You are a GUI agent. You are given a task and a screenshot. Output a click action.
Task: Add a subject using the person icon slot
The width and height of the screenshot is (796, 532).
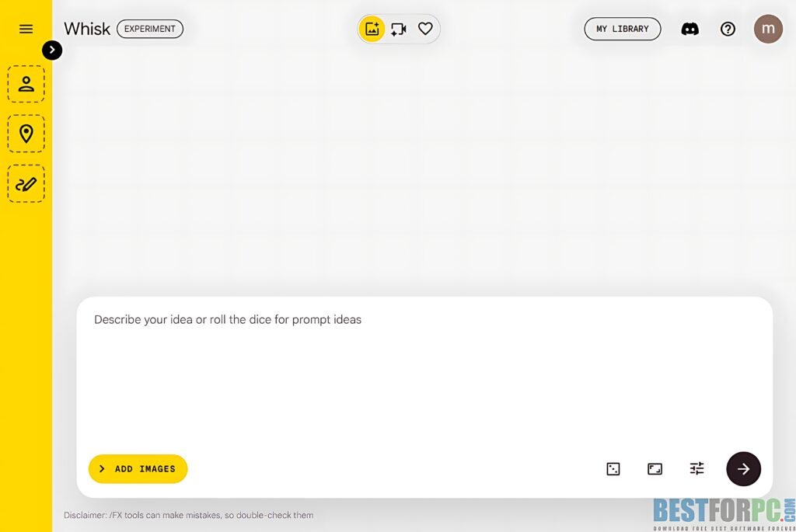[x=26, y=84]
